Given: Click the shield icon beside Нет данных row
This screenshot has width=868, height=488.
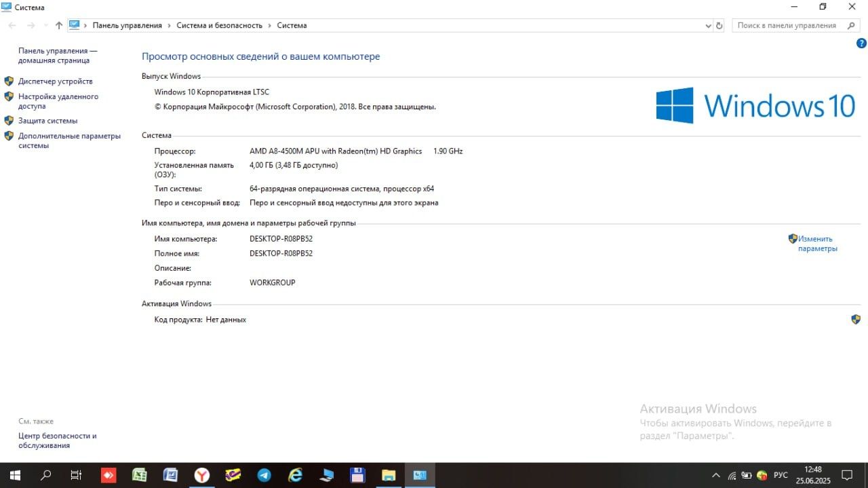Looking at the screenshot, I should coord(856,319).
